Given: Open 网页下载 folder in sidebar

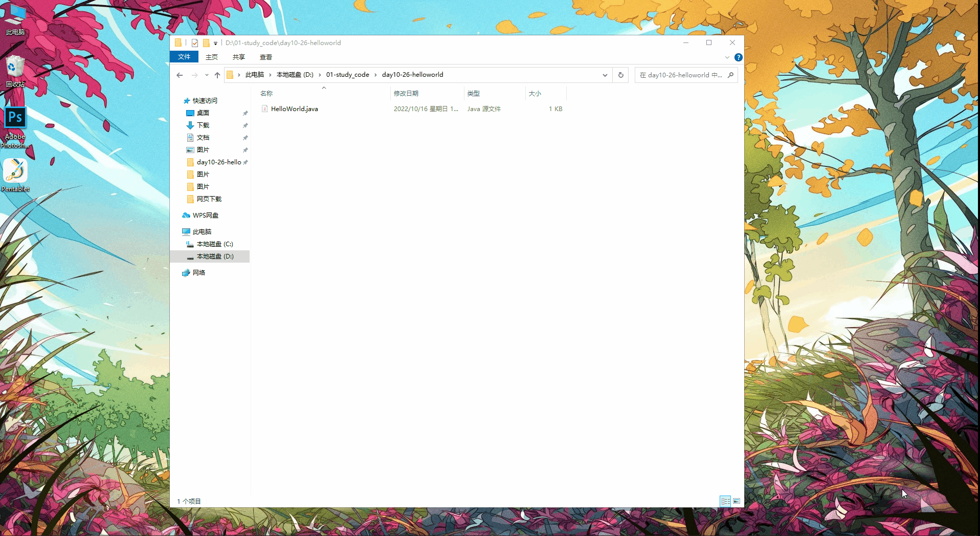Looking at the screenshot, I should [209, 199].
